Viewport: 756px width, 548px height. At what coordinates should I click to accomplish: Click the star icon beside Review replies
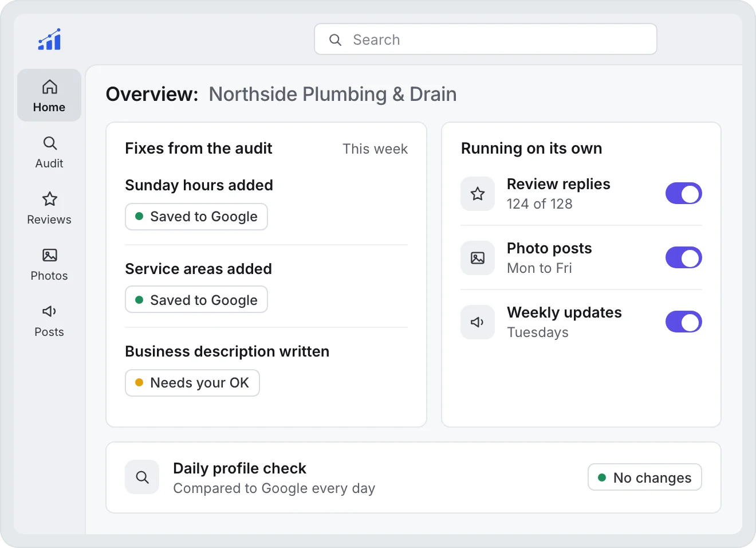478,194
